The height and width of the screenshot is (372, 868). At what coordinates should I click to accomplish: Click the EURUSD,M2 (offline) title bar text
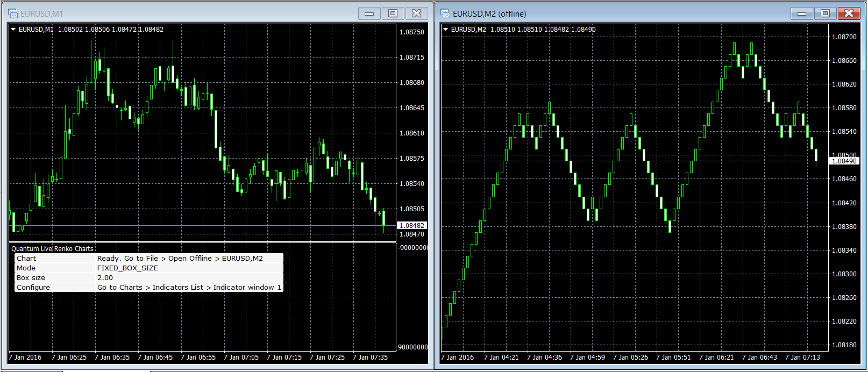pyautogui.click(x=489, y=14)
